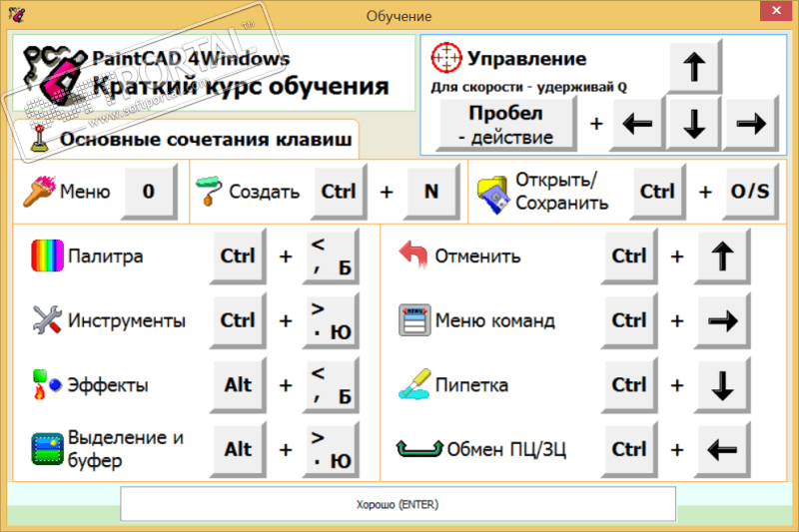Viewport: 799px width, 532px height.
Task: Click the Эффекты label
Action: [108, 385]
